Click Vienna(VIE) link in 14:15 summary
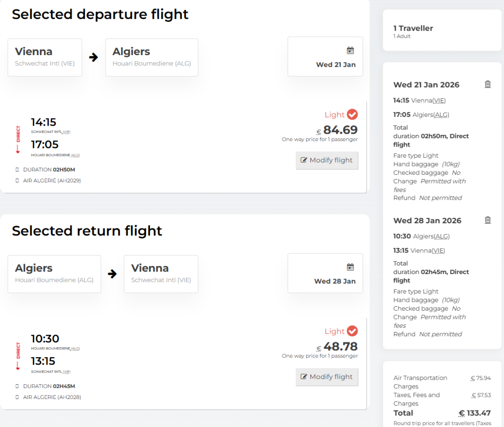Viewport: 504px width, 427px height. coord(428,100)
